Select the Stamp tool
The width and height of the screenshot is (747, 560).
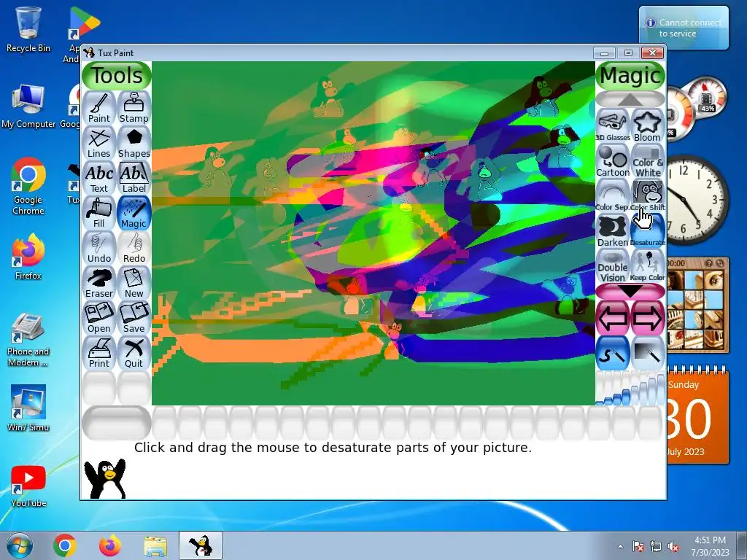click(134, 108)
